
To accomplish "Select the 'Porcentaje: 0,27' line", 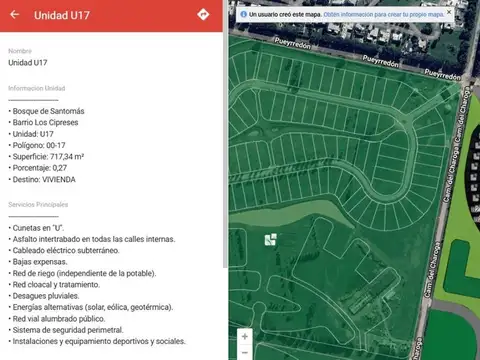I will coord(38,168).
